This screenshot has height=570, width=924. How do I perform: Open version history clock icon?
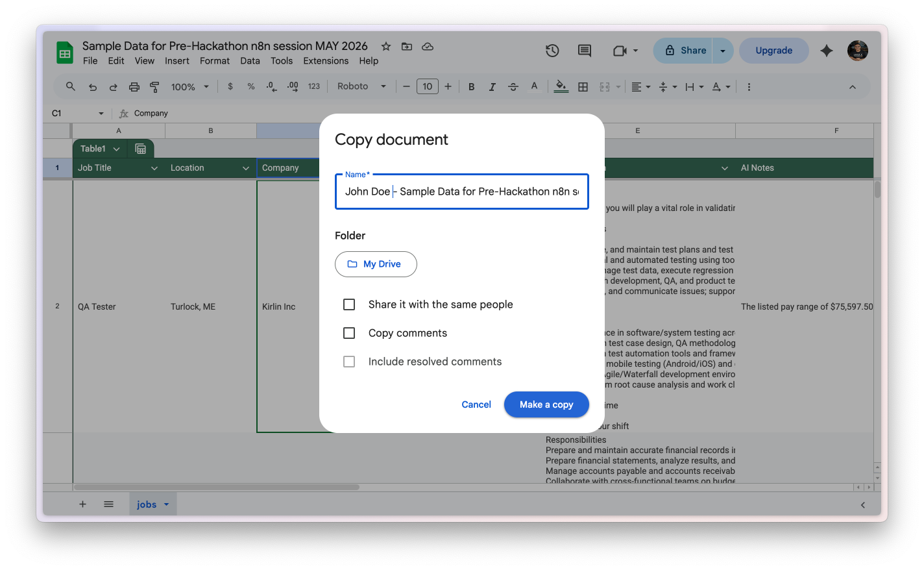click(552, 51)
